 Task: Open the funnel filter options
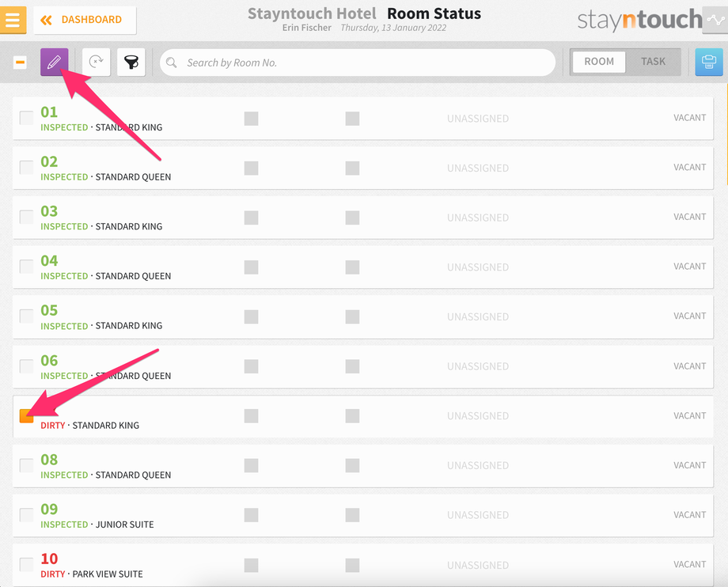(x=131, y=62)
